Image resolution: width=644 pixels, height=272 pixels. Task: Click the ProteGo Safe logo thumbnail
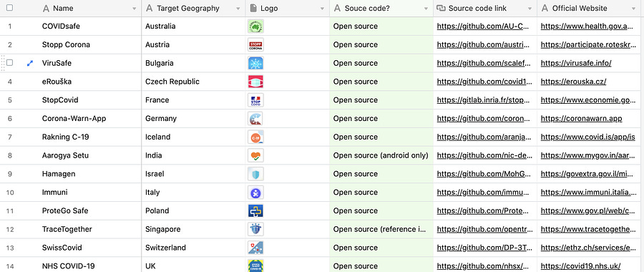(x=255, y=210)
